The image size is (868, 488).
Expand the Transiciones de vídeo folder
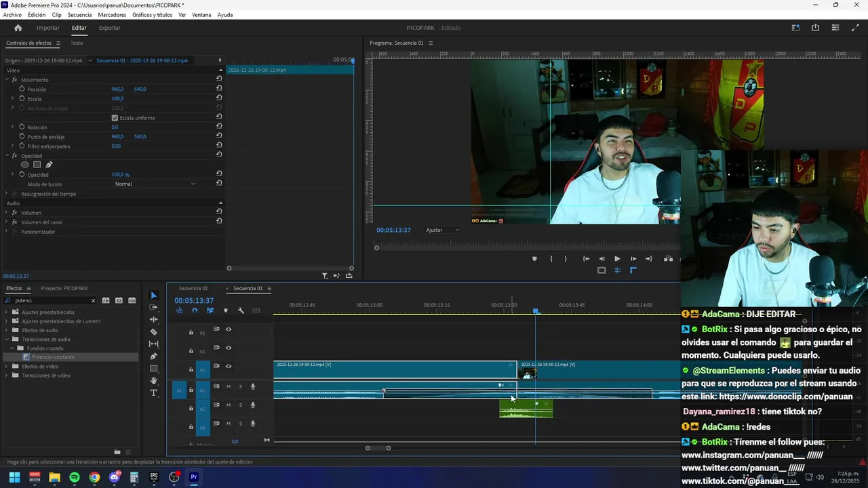coord(7,375)
